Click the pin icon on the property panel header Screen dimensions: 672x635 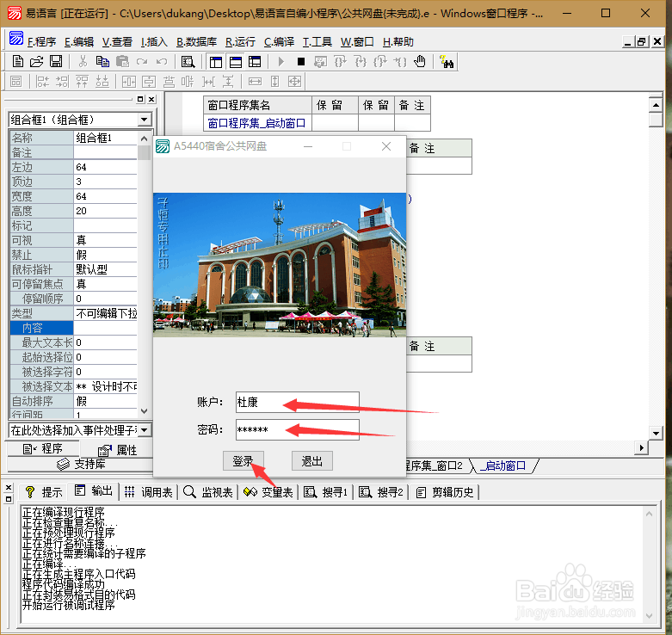pyautogui.click(x=140, y=99)
